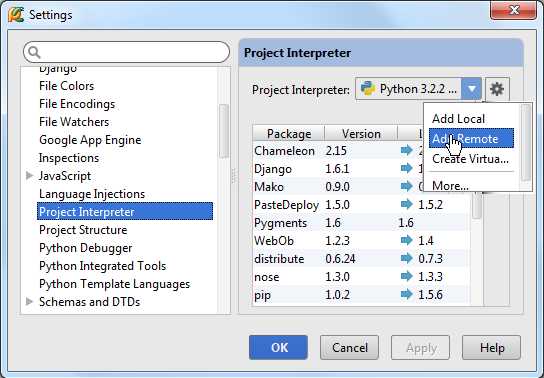Sort by the Version column header
544x378 pixels.
coord(361,134)
